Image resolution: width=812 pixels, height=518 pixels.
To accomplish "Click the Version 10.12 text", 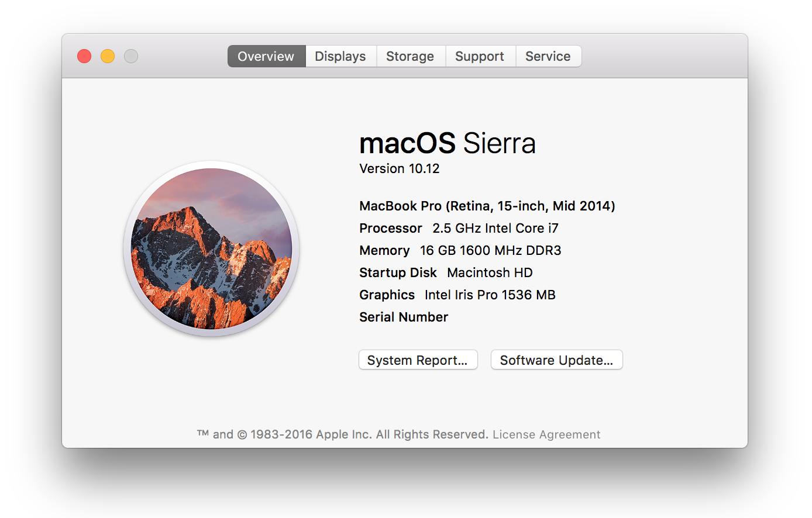I will (x=400, y=168).
